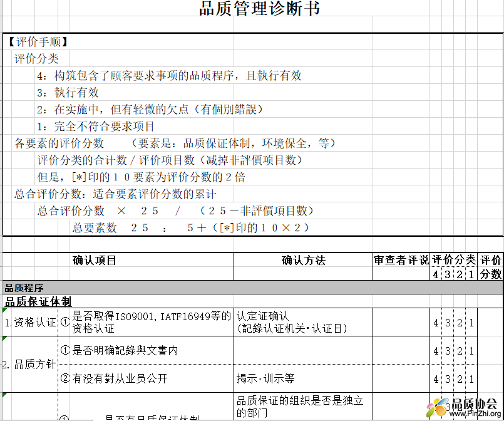504x421 pixels.
Task: Select the line '3: 執行有效'
Action: click(68, 93)
